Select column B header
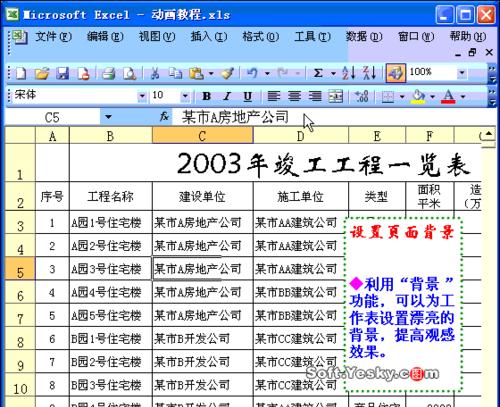Screen dimensions: 500x407 pos(111,136)
